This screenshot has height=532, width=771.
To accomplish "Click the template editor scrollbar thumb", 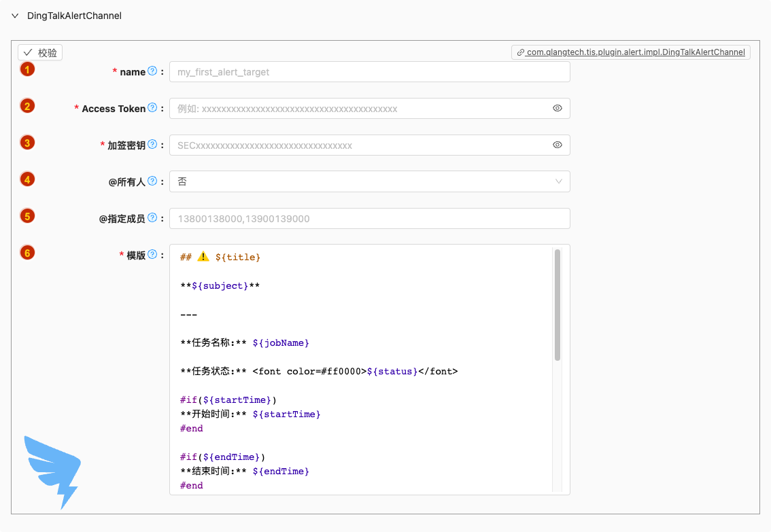I will (x=558, y=304).
